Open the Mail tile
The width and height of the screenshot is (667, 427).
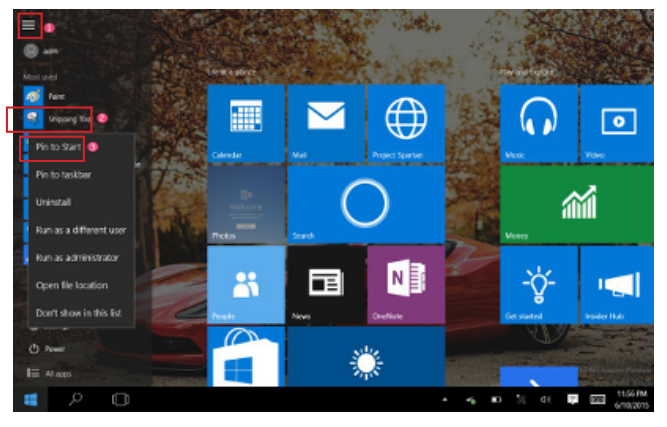tap(326, 123)
